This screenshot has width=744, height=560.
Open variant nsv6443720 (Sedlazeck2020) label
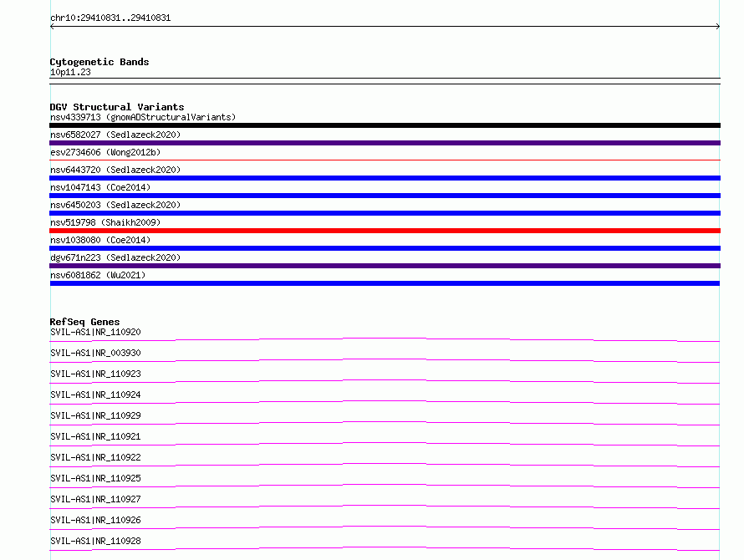pyautogui.click(x=115, y=170)
